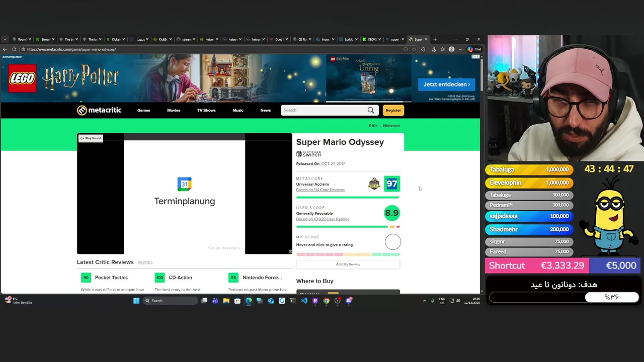This screenshot has height=362, width=644.
Task: Open Outlook from taskbar
Action: (271, 301)
